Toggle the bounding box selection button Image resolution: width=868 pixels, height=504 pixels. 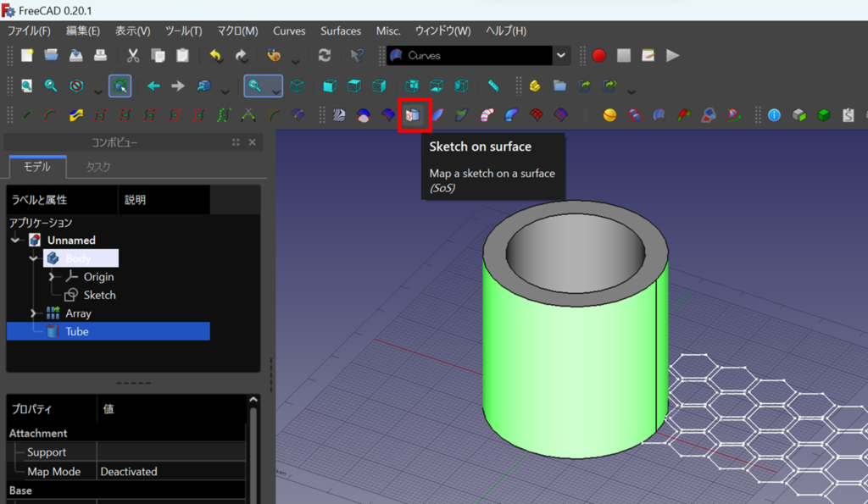[x=120, y=86]
